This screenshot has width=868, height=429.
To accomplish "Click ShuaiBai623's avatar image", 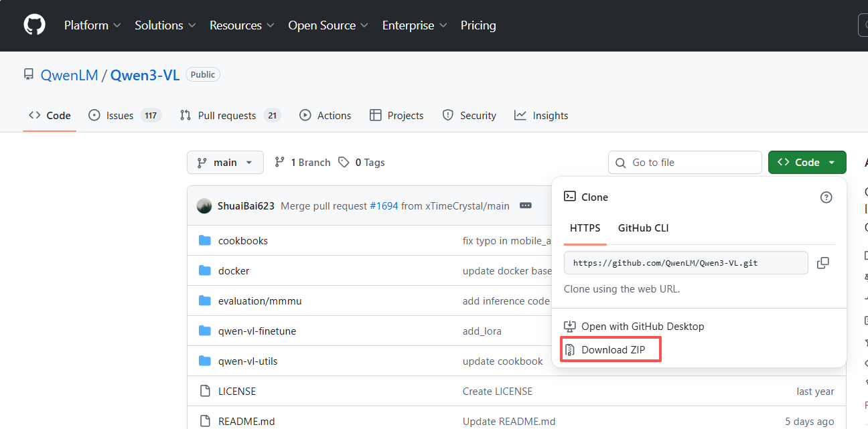I will (204, 205).
